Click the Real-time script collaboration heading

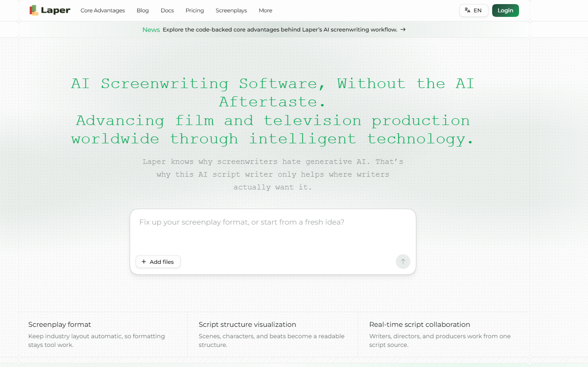tap(420, 325)
